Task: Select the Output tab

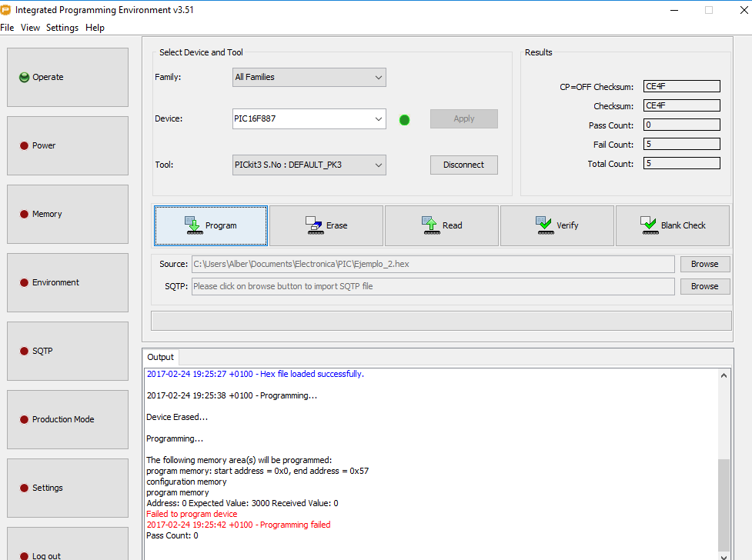Action: tap(161, 357)
